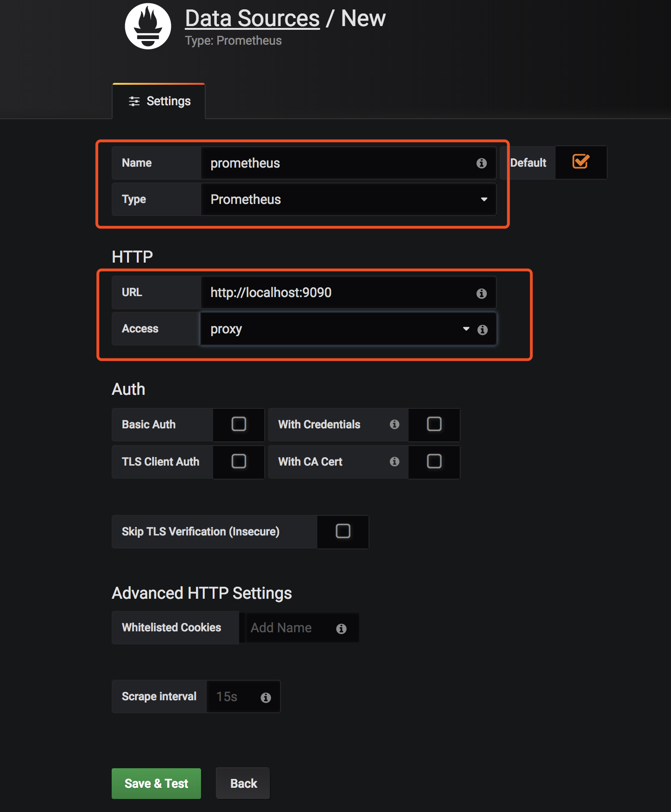The image size is (671, 812).
Task: Click the 'Type' field label
Action: [134, 199]
